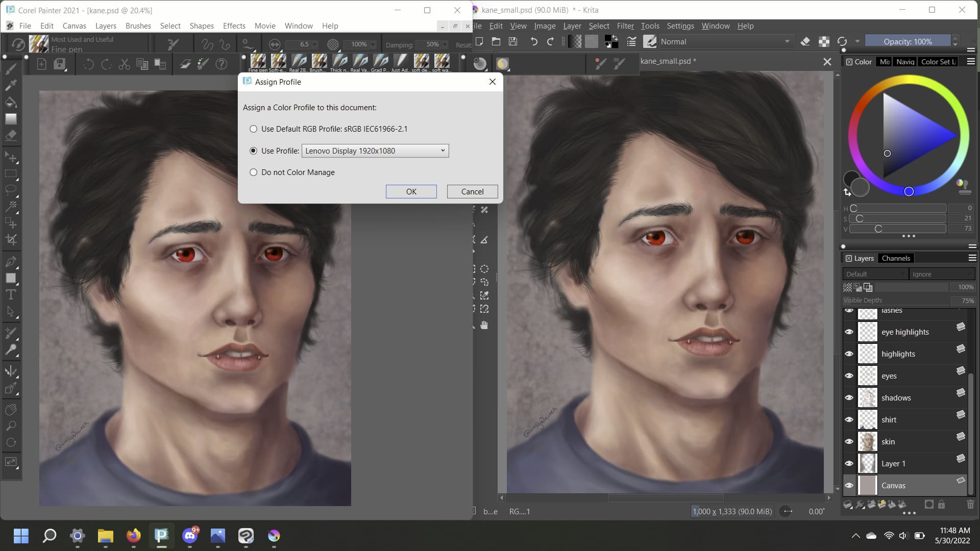Select Use Default RGB Profile radio button

pyautogui.click(x=253, y=129)
